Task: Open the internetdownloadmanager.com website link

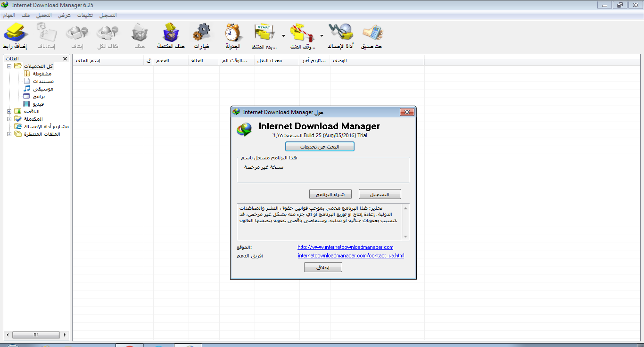Action: (x=345, y=247)
